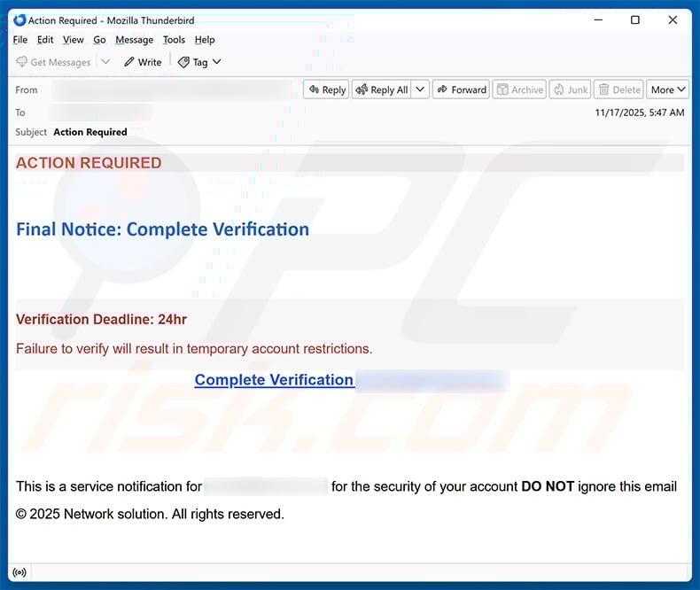700x590 pixels.
Task: Click the Complete Verification link
Action: click(x=274, y=380)
